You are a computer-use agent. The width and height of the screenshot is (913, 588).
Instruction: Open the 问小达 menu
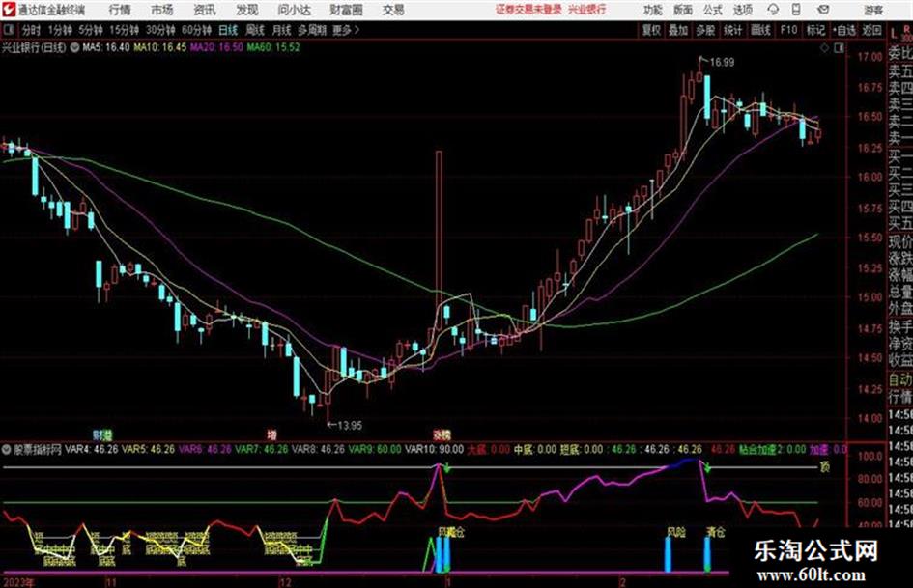tap(294, 10)
